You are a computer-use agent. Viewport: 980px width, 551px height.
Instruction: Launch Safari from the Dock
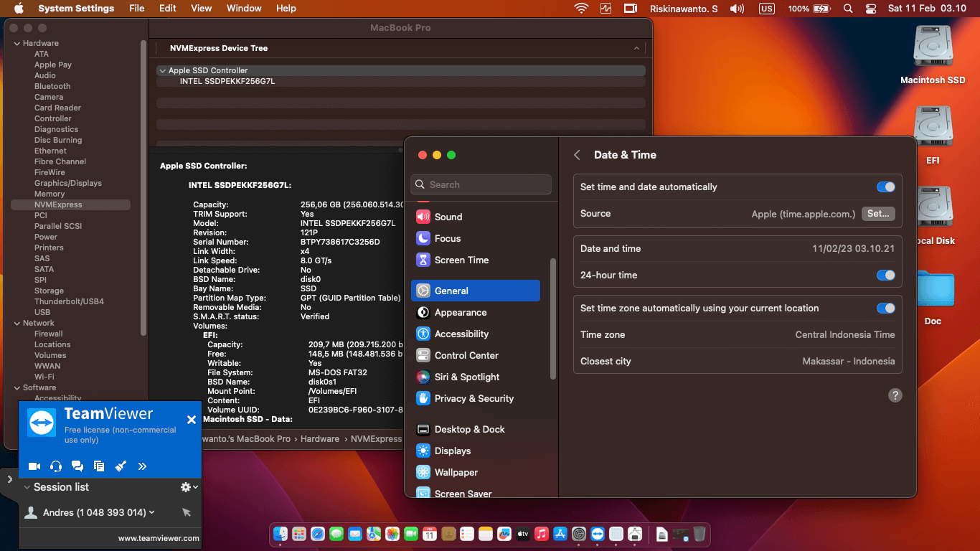(x=318, y=534)
